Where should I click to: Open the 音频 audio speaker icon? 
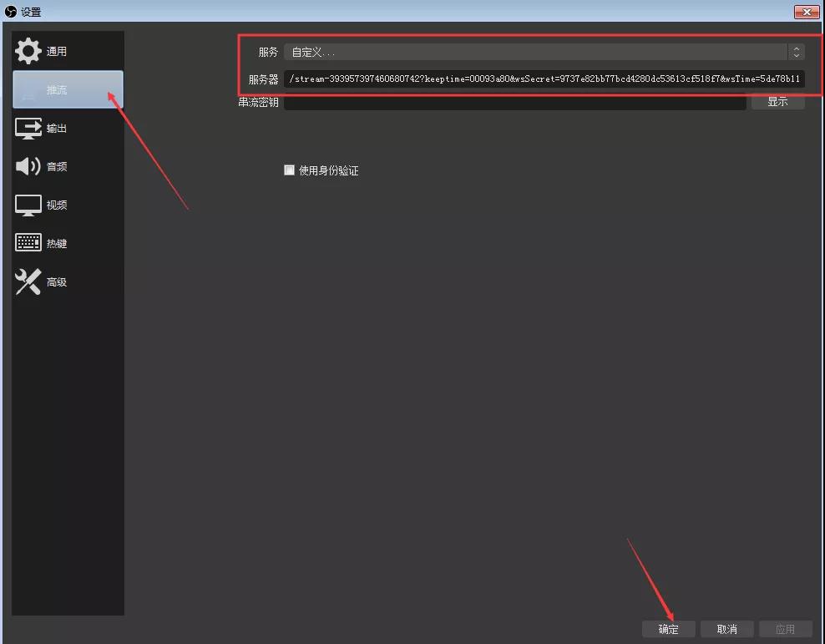(x=28, y=166)
